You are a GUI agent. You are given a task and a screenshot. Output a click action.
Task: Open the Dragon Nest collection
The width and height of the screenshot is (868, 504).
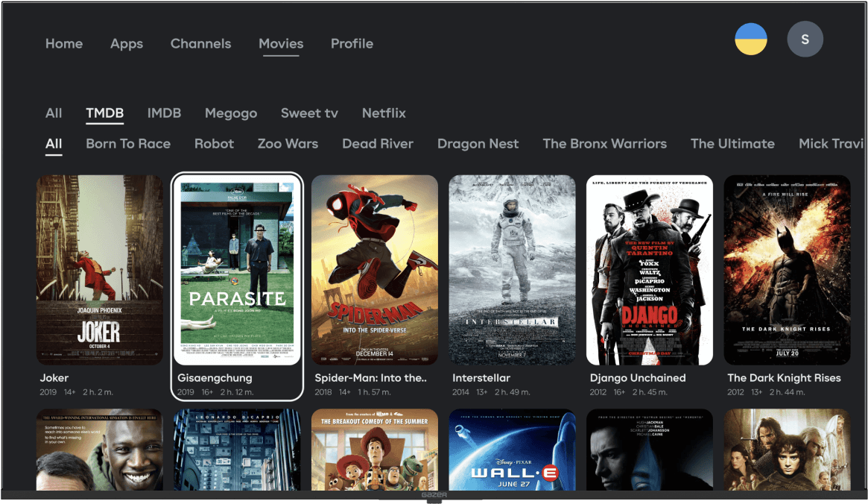pyautogui.click(x=478, y=144)
